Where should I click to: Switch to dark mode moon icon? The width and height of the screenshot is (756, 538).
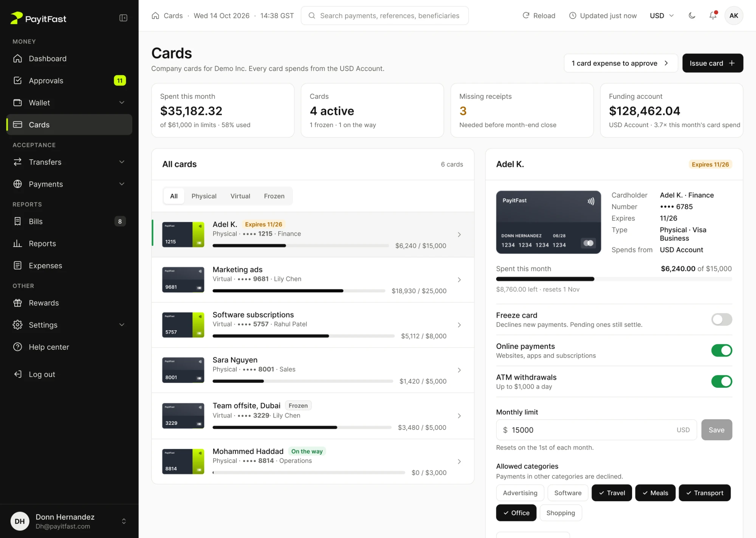coord(692,16)
